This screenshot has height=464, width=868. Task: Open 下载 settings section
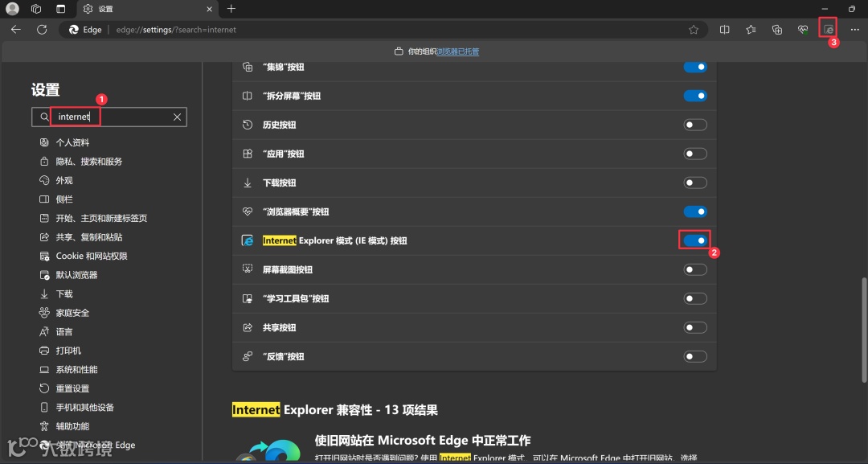(x=64, y=294)
